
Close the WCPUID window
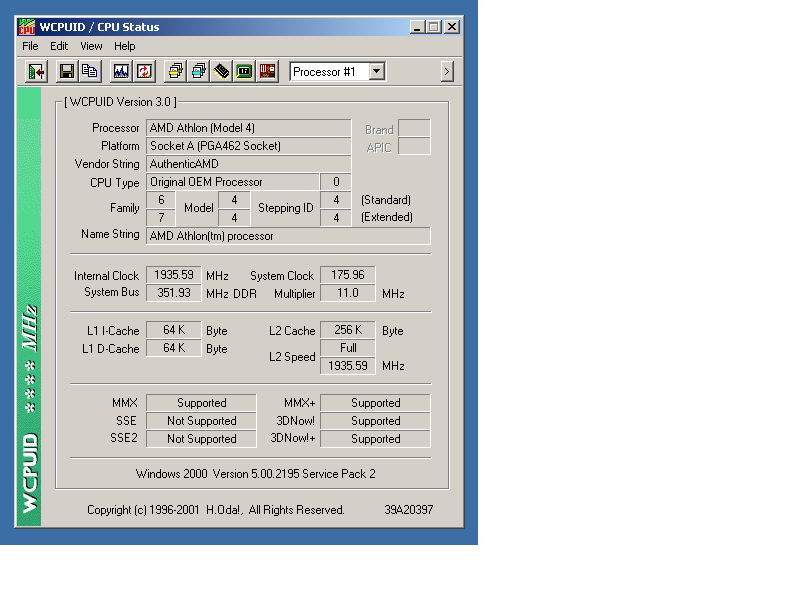click(452, 27)
